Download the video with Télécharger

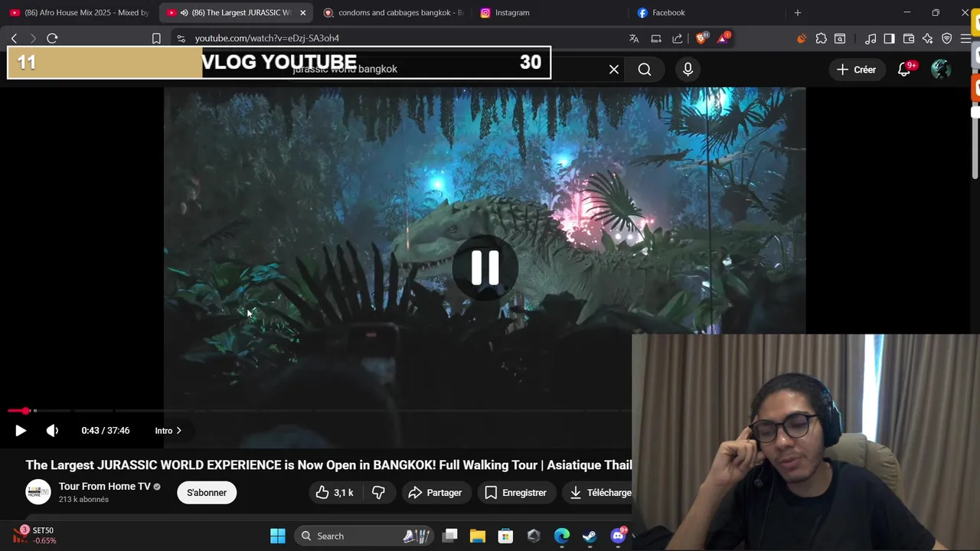[x=600, y=493]
